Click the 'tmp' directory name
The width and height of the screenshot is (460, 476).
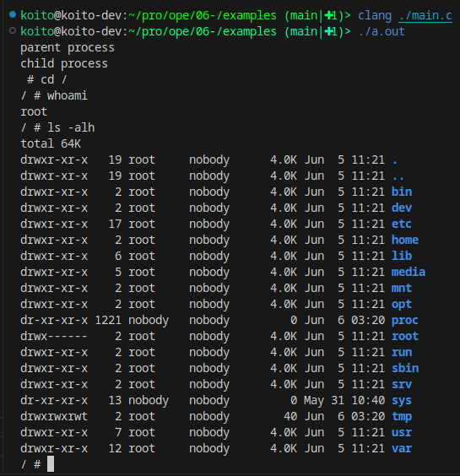click(x=402, y=417)
